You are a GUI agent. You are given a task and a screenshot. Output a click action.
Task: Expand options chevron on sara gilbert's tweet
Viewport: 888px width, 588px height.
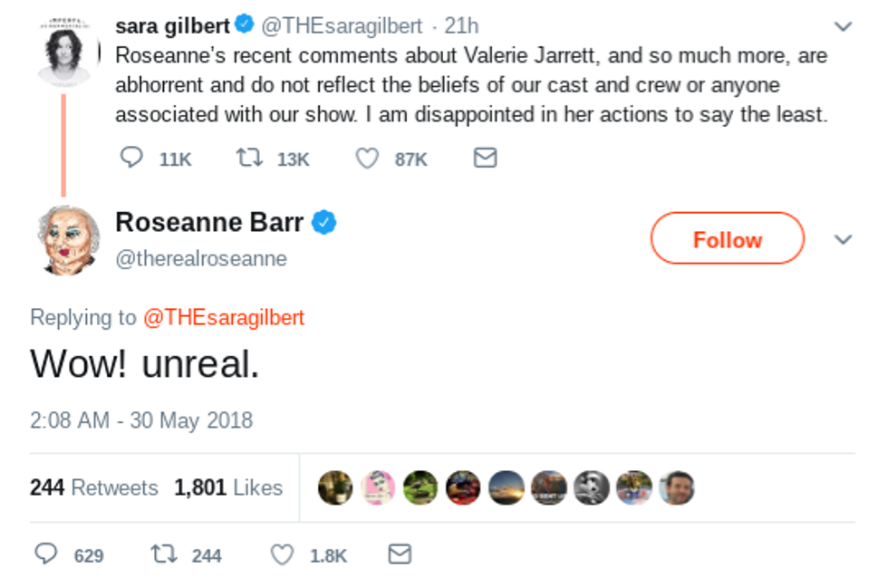(844, 26)
